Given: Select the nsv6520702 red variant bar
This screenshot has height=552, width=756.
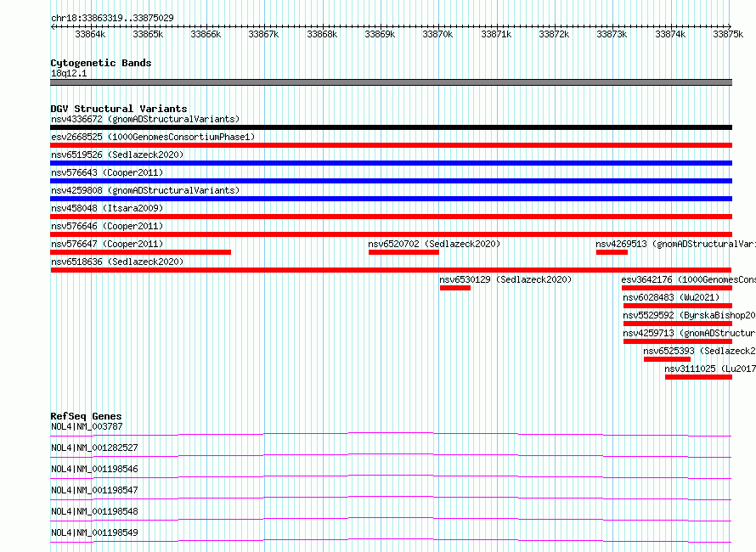Looking at the screenshot, I should point(403,252).
